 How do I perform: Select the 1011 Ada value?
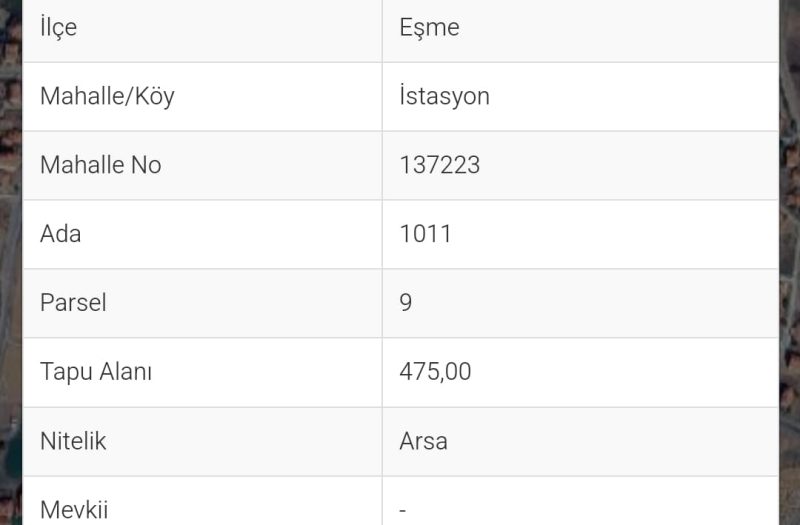[425, 234]
